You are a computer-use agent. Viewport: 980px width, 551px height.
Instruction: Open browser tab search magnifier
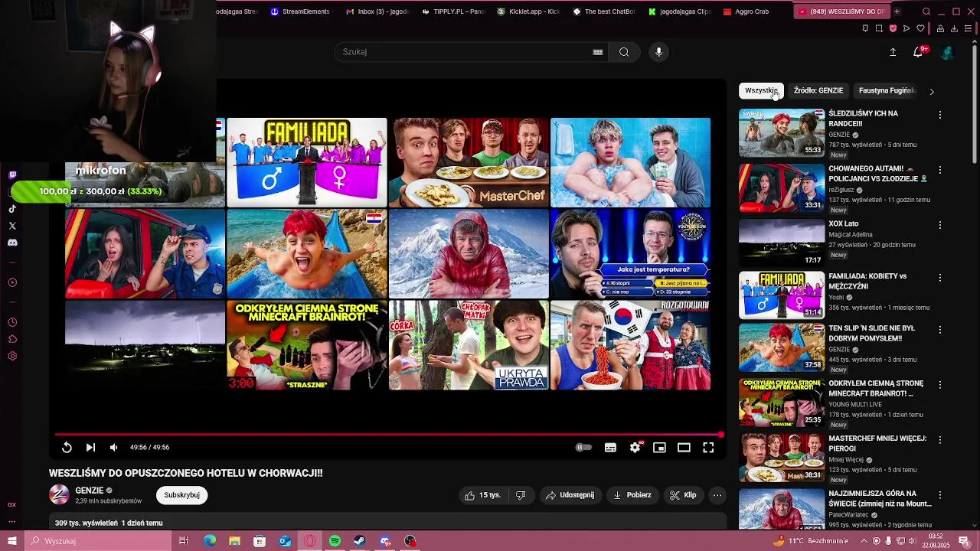(x=926, y=11)
